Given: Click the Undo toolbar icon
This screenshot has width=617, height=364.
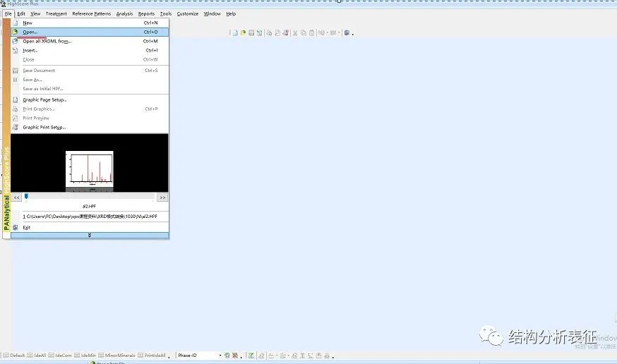Looking at the screenshot, I should coord(321,33).
